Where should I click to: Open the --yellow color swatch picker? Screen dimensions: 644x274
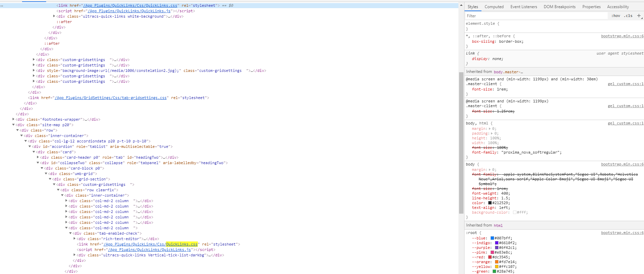point(497,267)
